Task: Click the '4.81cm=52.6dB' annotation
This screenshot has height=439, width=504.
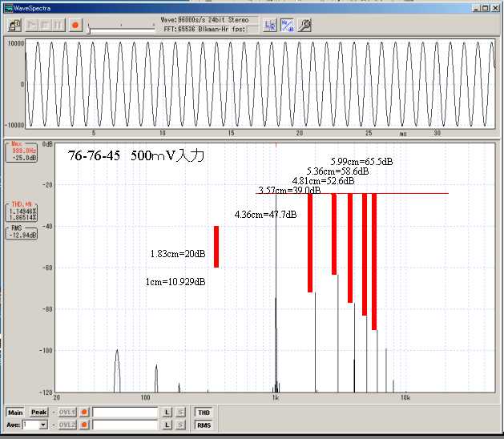Action: click(x=323, y=181)
